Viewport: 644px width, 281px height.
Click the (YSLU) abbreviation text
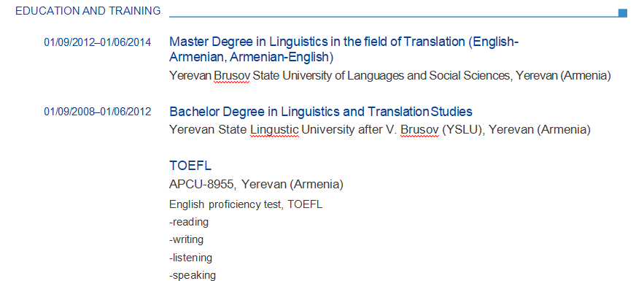click(461, 130)
